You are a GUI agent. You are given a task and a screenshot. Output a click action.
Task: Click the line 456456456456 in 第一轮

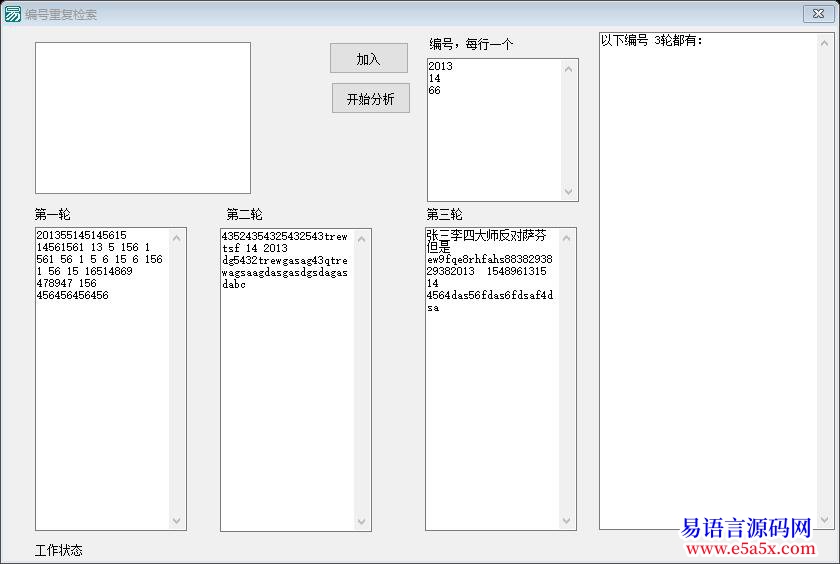click(x=72, y=295)
